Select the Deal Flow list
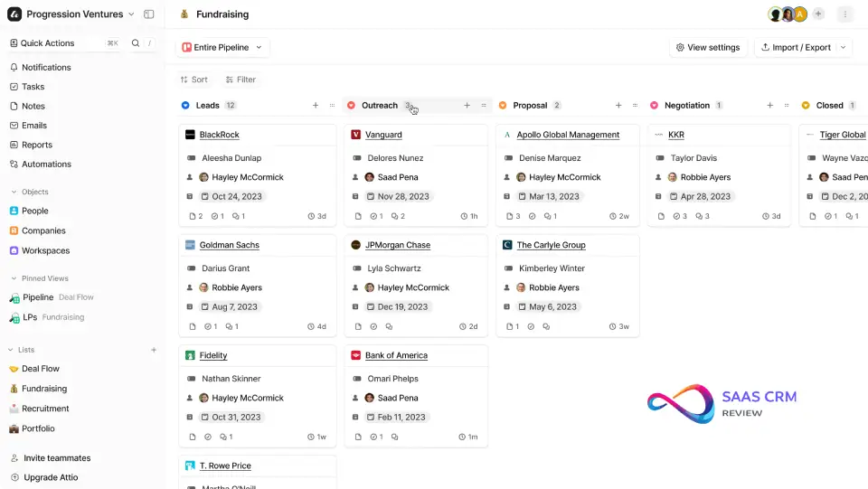 point(41,369)
